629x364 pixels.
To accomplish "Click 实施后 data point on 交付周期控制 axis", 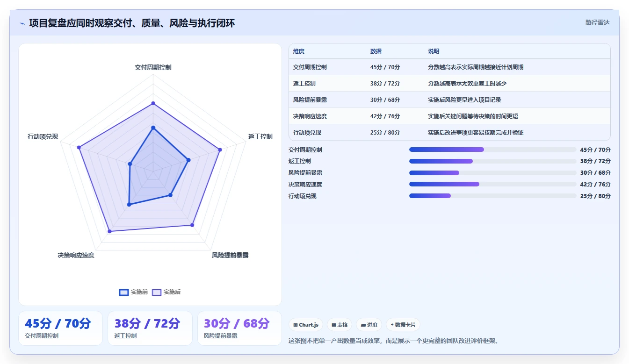I will (x=153, y=103).
